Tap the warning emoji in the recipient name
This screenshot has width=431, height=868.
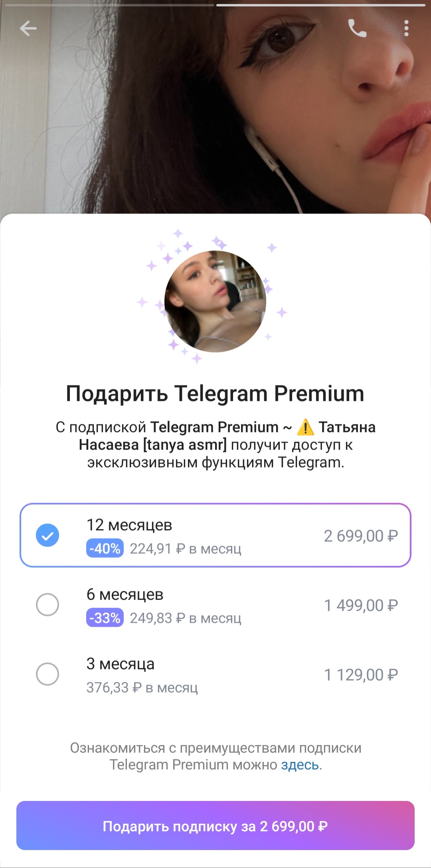click(305, 427)
